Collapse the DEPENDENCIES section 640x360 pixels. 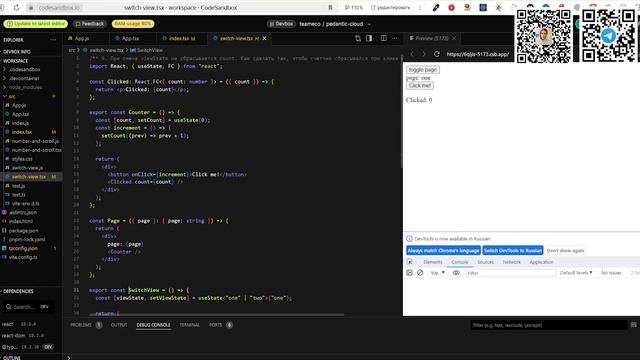pos(18,291)
